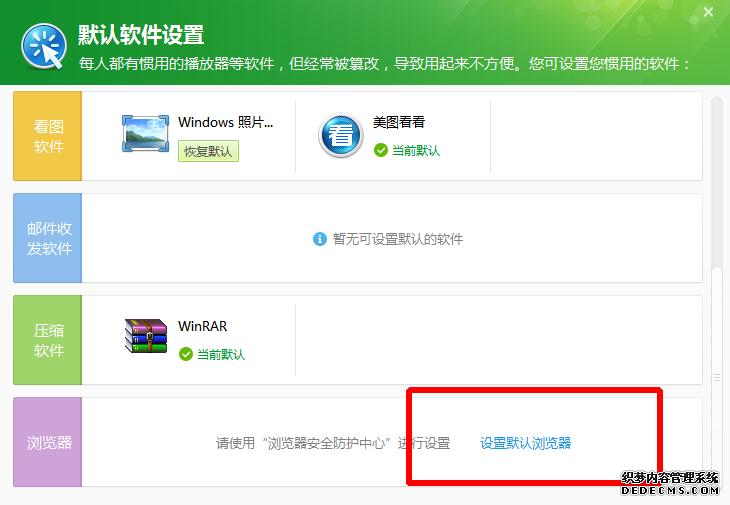This screenshot has width=730, height=505.
Task: Select the Windows 照片 app icon
Action: click(146, 134)
